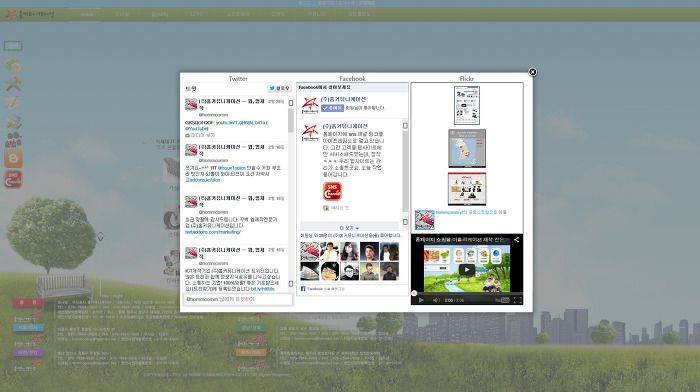Open the Flickr Korea map thumbnail
The width and height of the screenshot is (700, 392).
tap(467, 148)
